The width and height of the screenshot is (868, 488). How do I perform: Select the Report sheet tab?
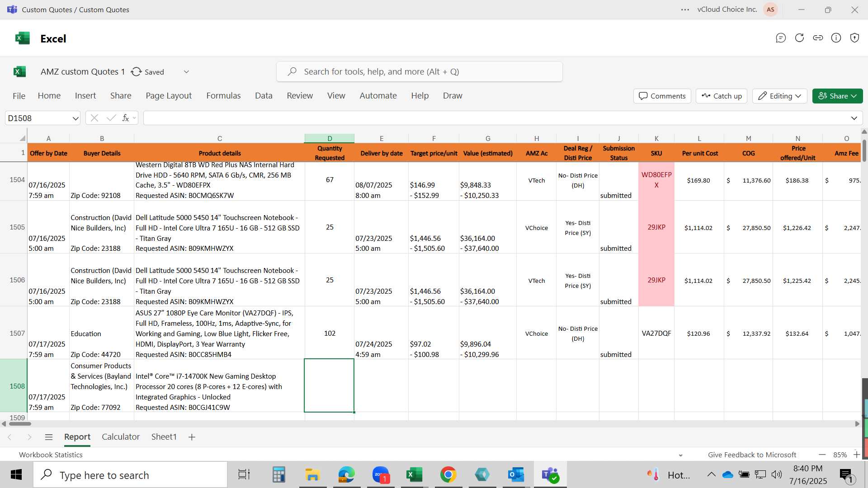(x=77, y=437)
